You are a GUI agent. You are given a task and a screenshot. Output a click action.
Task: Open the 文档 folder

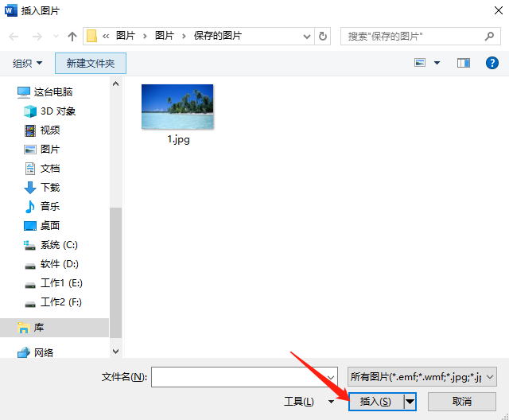50,169
